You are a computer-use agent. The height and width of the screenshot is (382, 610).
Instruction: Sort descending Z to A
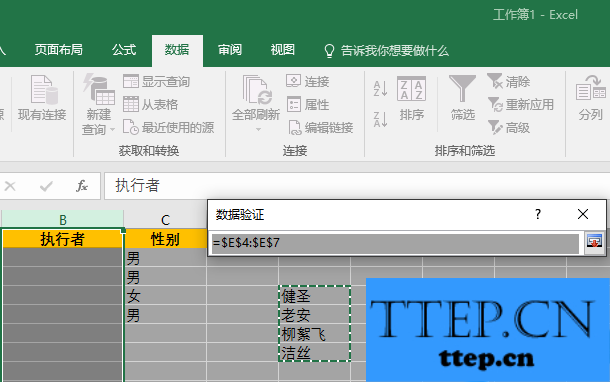click(x=380, y=119)
